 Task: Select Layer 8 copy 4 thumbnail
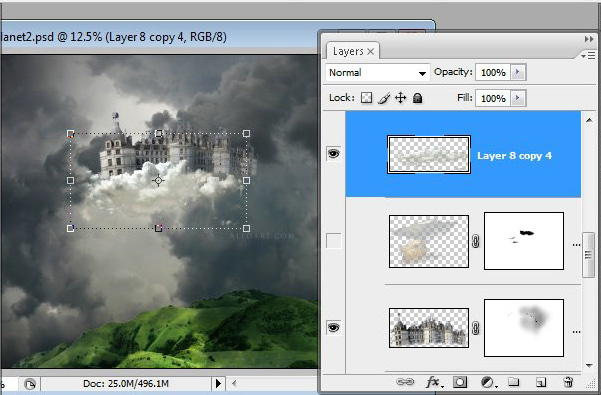click(x=429, y=154)
